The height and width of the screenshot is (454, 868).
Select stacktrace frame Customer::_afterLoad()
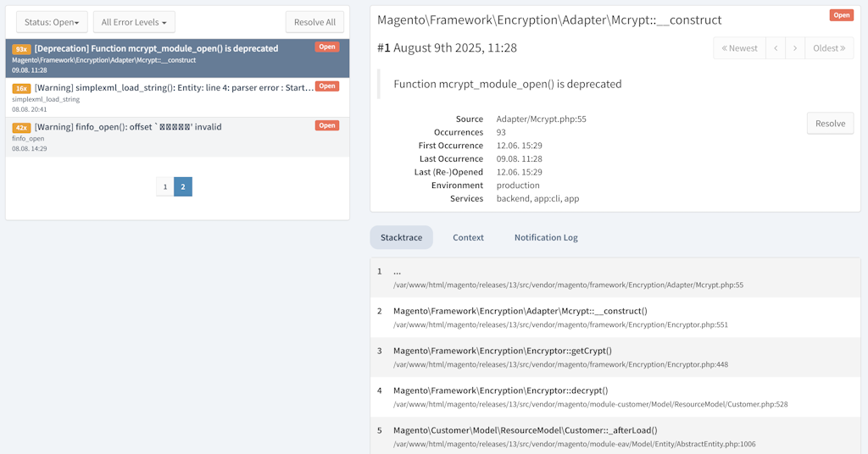pos(615,435)
